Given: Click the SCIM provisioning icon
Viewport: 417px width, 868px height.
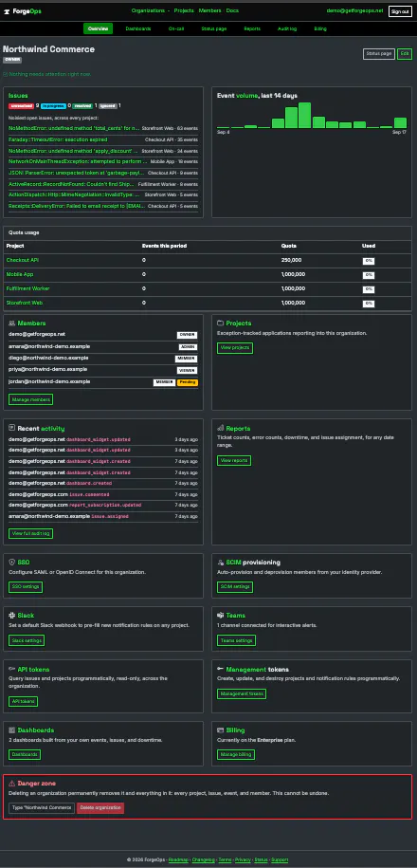Looking at the screenshot, I should (x=220, y=562).
